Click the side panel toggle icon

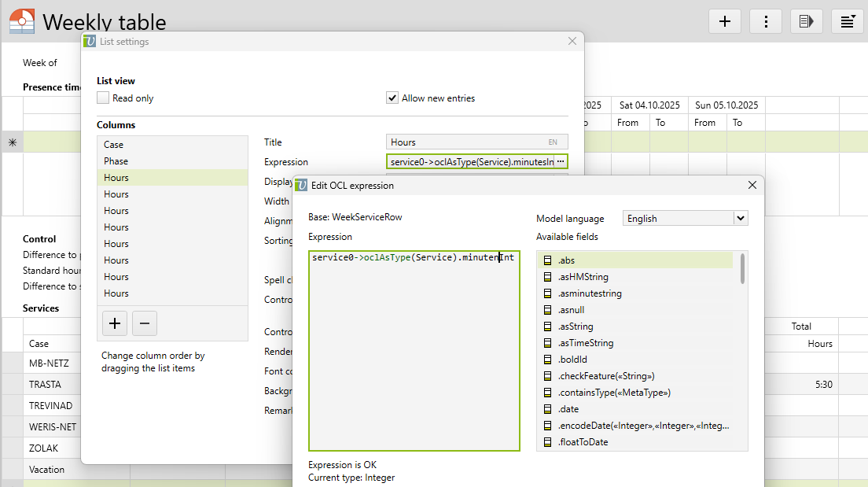click(806, 21)
